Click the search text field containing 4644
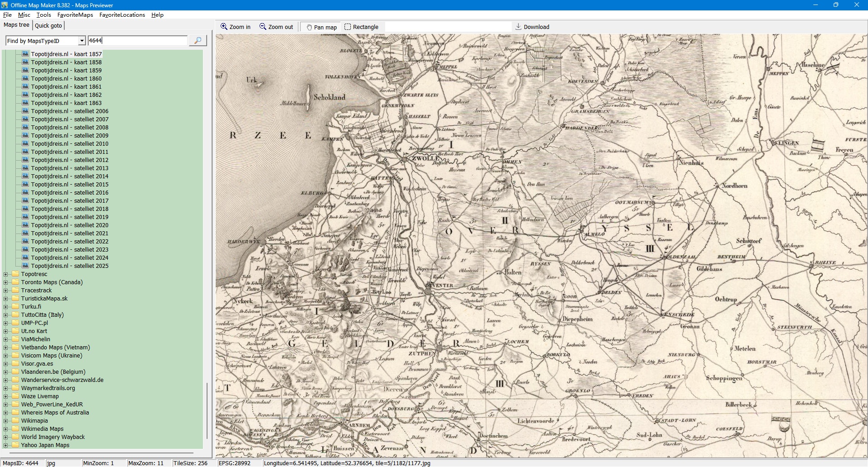This screenshot has height=467, width=868. point(137,41)
